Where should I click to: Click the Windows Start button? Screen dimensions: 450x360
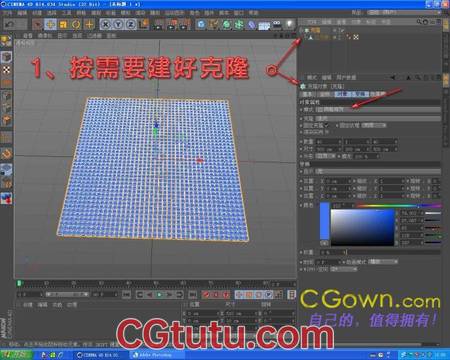16,355
